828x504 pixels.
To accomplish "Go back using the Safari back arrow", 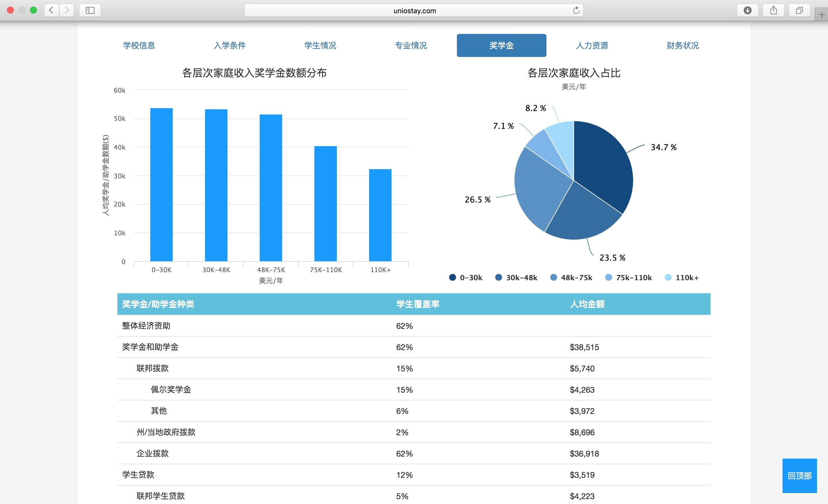I will click(x=52, y=10).
